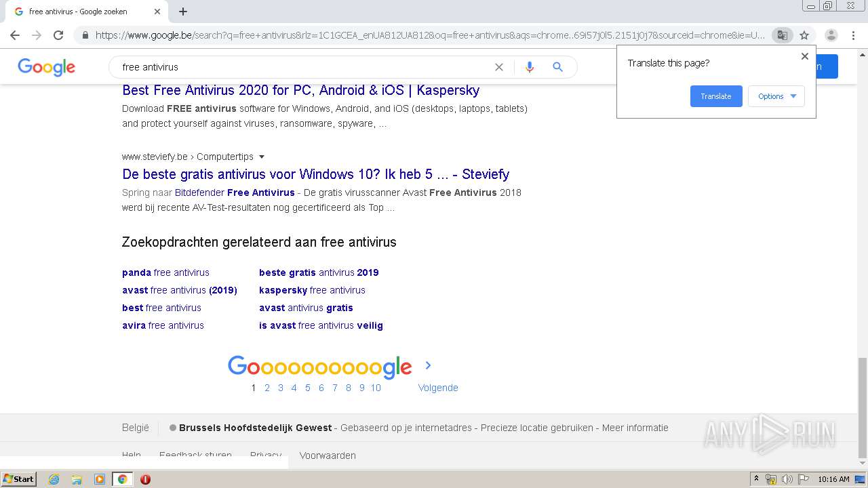Screen dimensions: 868x488
Task: Click the Chrome address bar URL
Action: coord(430,35)
